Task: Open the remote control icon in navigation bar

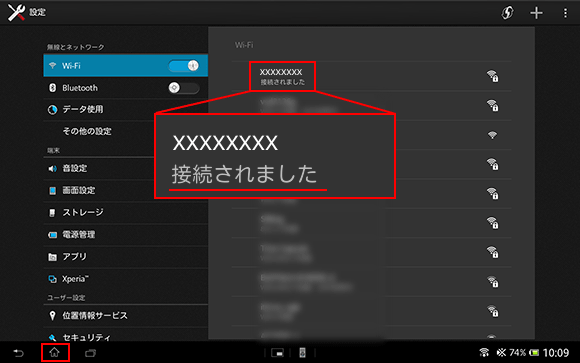Action: [x=303, y=353]
